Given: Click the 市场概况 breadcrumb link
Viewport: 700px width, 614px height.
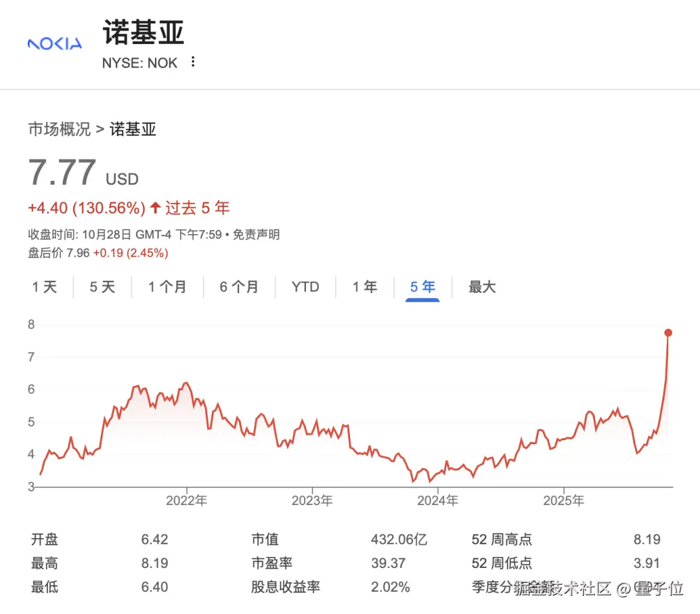Looking at the screenshot, I should point(59,129).
